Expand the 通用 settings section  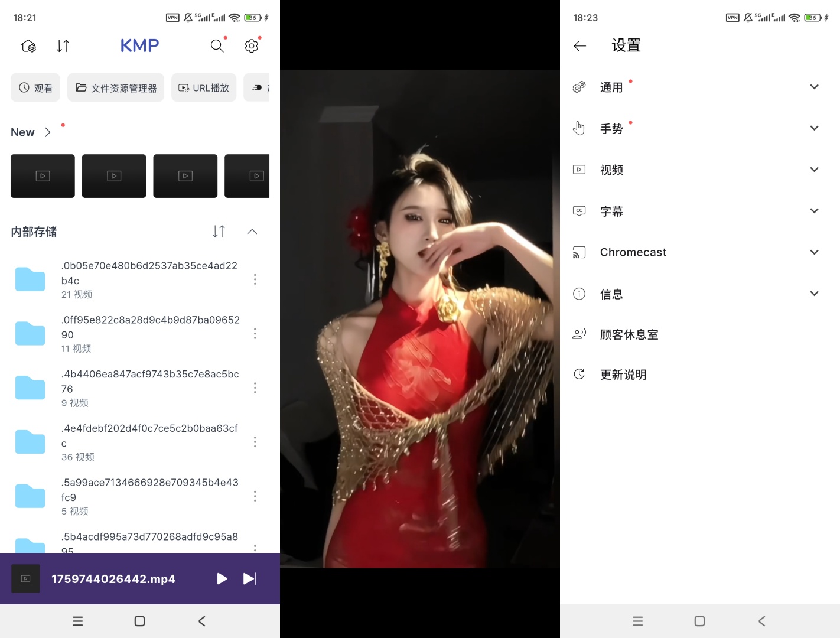tap(814, 87)
